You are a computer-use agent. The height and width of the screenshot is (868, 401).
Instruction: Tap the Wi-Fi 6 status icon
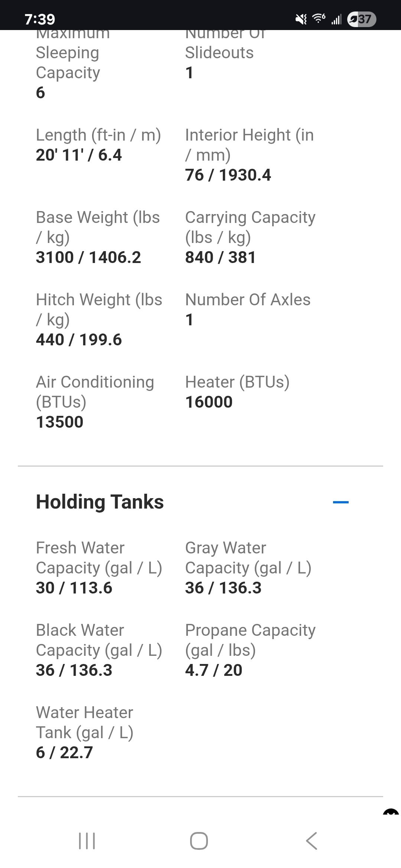click(x=319, y=18)
